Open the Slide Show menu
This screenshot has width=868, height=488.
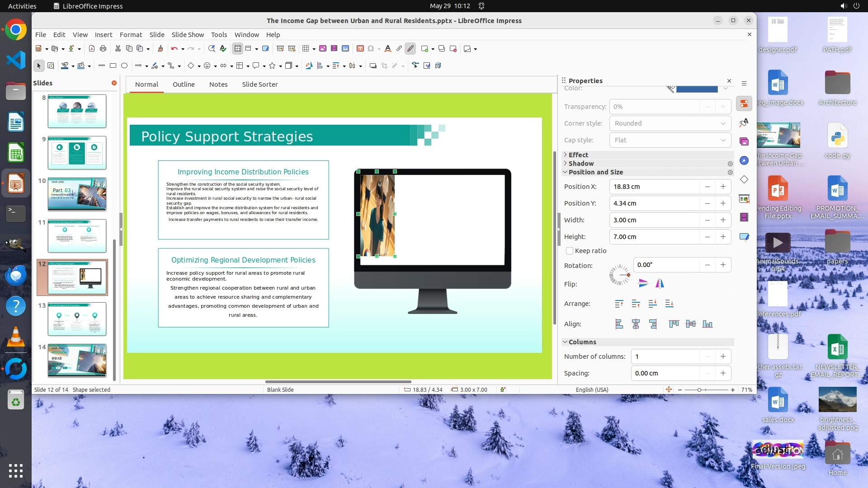188,35
